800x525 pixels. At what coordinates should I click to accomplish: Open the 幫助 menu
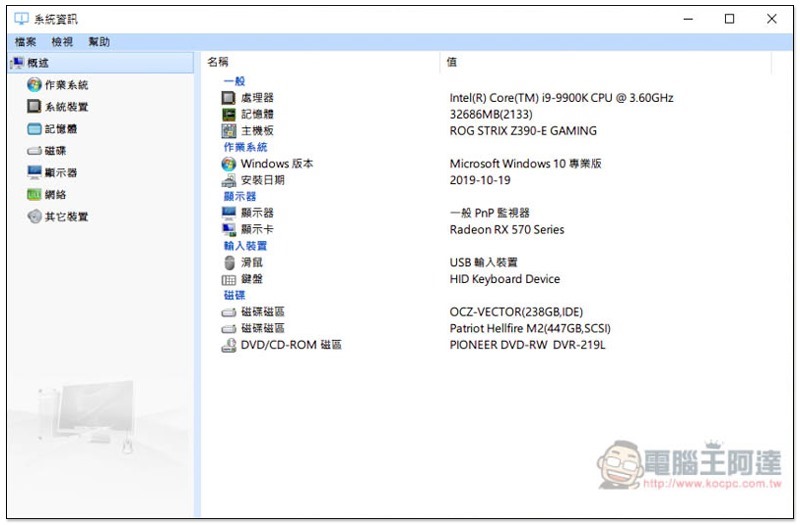(98, 42)
